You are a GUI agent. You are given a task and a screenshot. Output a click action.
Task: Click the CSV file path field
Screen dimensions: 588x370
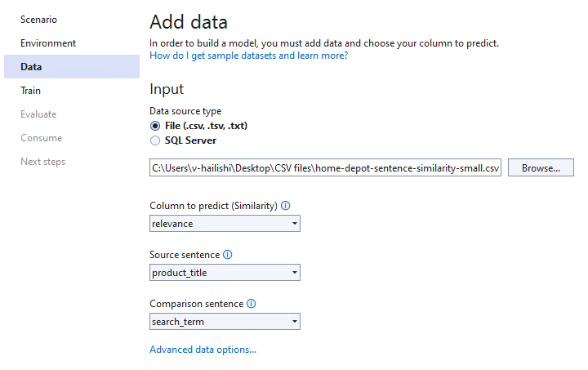(325, 167)
